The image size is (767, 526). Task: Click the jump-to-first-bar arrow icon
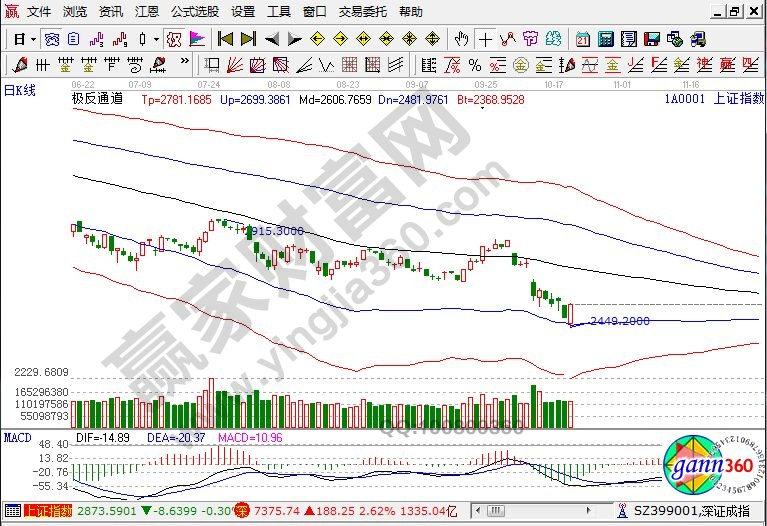tap(225, 39)
